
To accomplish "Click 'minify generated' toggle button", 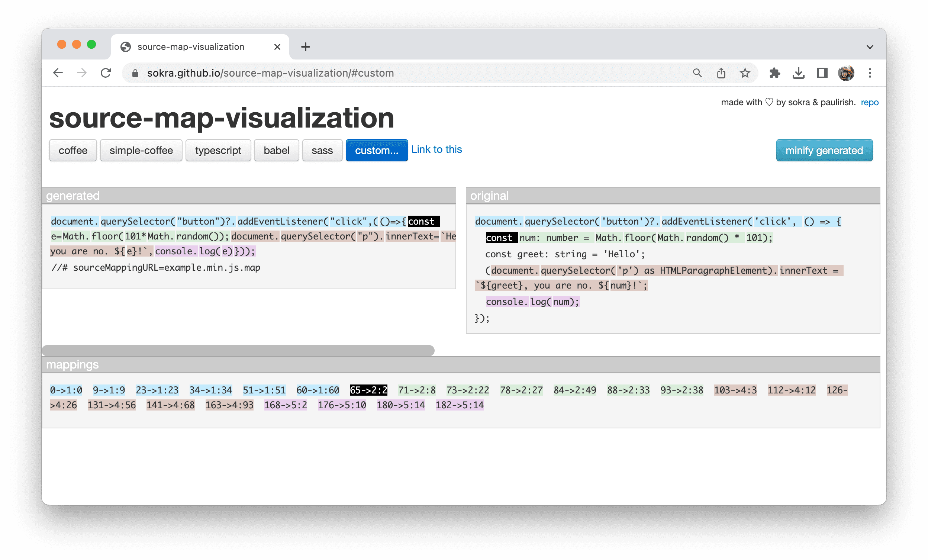I will pyautogui.click(x=825, y=151).
